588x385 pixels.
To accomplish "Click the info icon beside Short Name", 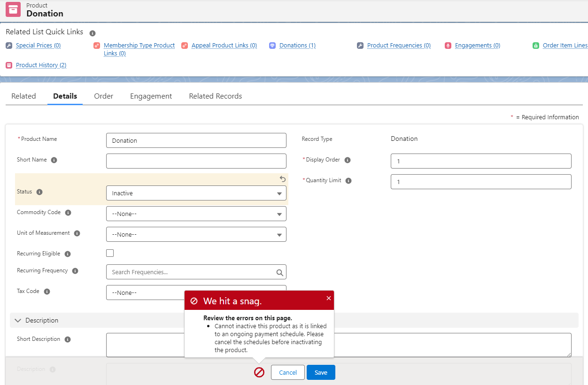I will click(54, 160).
